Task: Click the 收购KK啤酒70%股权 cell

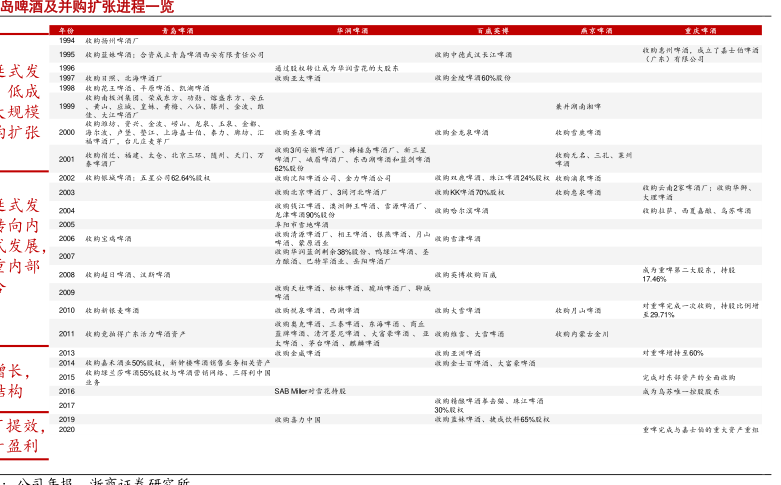Action: [x=469, y=192]
